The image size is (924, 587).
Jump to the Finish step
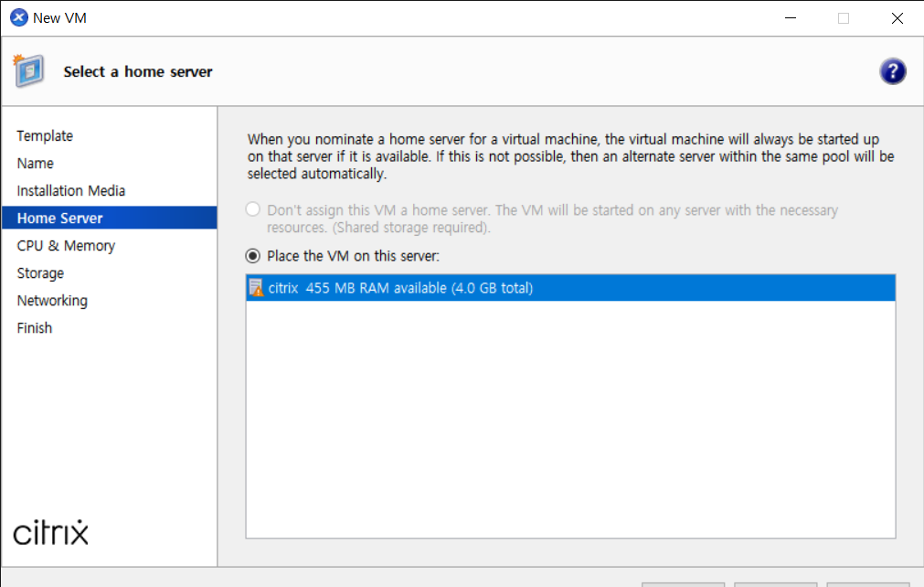click(x=35, y=327)
